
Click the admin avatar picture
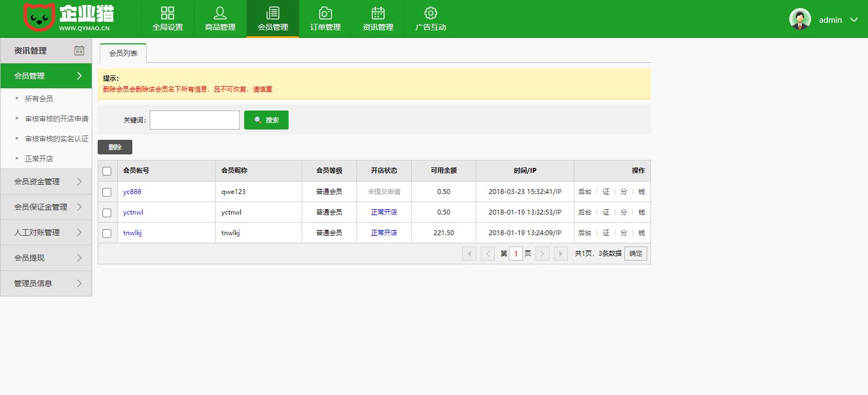(800, 20)
